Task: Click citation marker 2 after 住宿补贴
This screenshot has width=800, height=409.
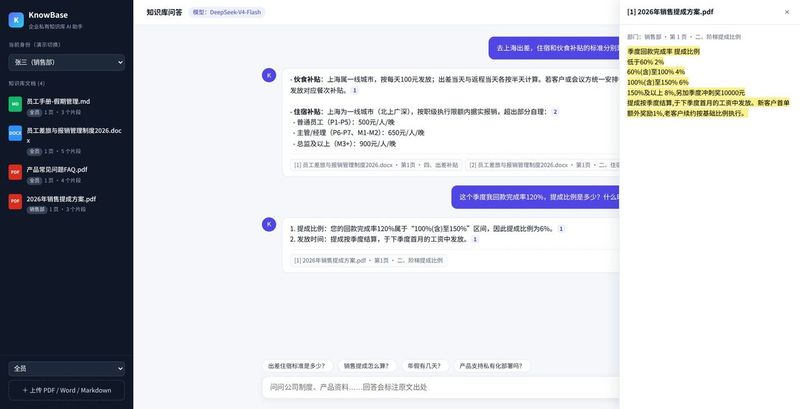Action: (555, 112)
